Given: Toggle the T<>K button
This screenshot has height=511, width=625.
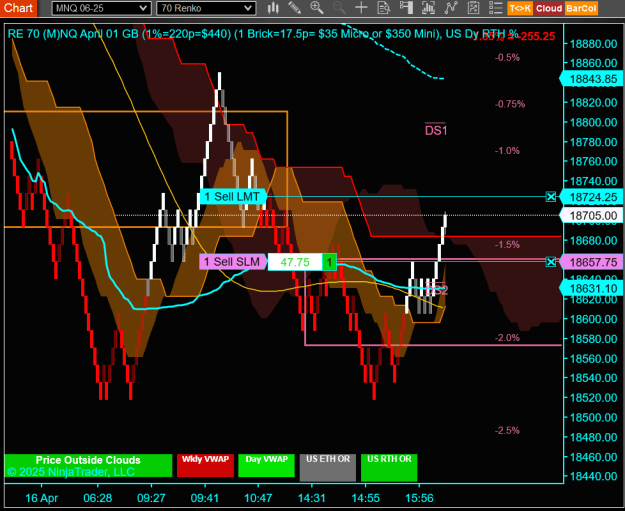Looking at the screenshot, I should coord(520,8).
